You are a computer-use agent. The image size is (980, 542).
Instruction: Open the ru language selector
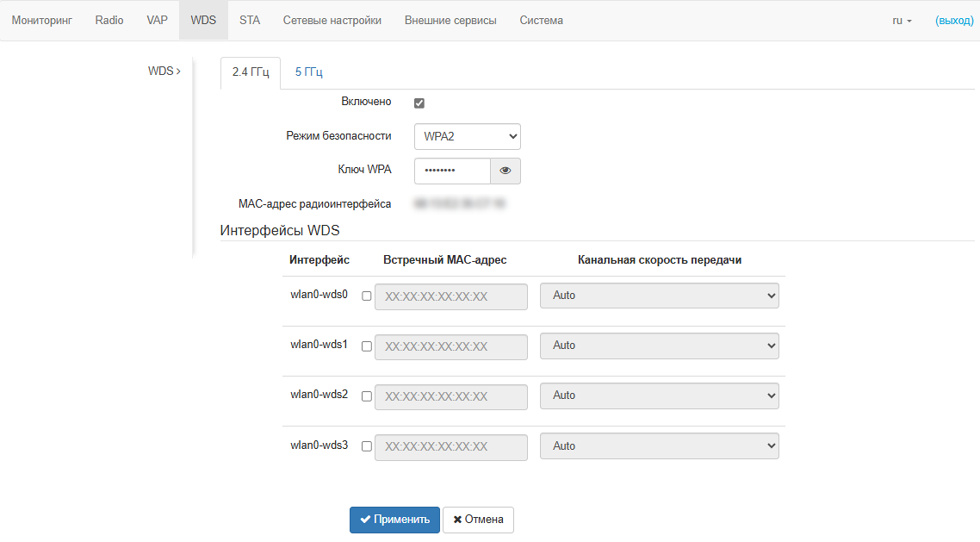point(902,20)
